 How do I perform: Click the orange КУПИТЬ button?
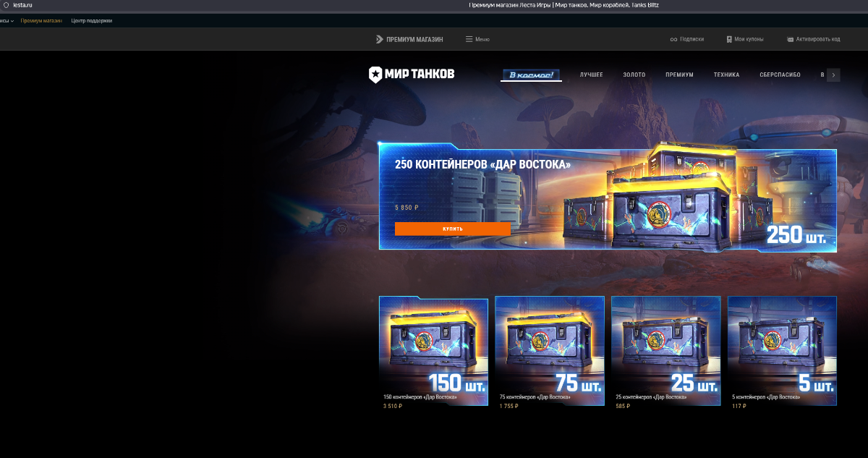click(452, 229)
